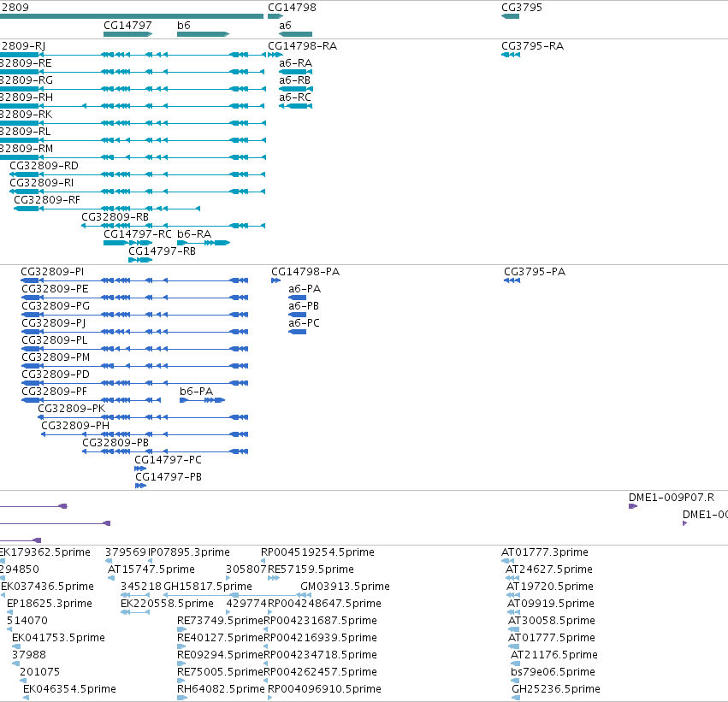The image size is (728, 702).
Task: Select protein CG32809-PB
Action: tap(165, 452)
